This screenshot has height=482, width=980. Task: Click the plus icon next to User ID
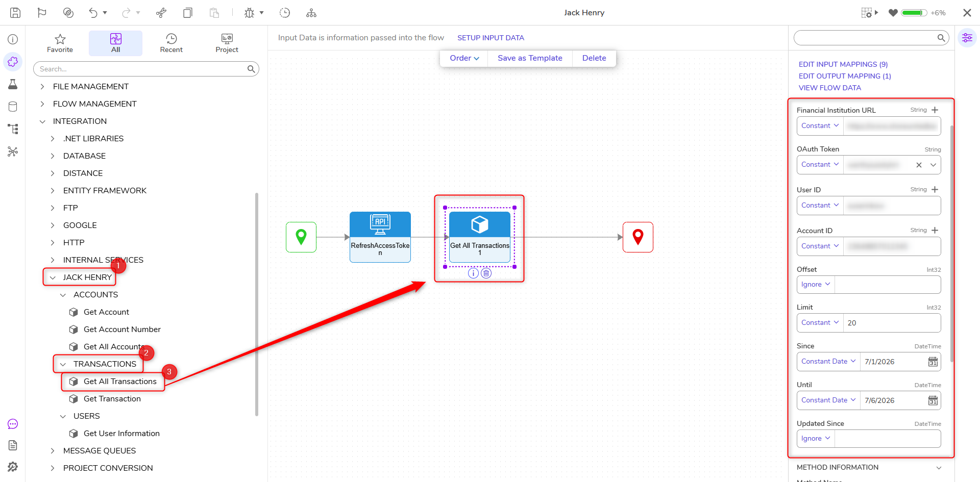[935, 189]
